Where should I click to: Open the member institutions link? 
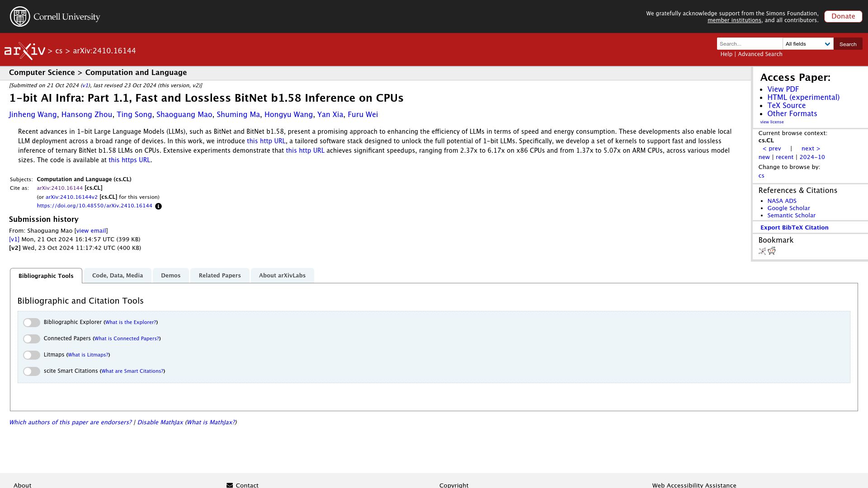tap(734, 20)
